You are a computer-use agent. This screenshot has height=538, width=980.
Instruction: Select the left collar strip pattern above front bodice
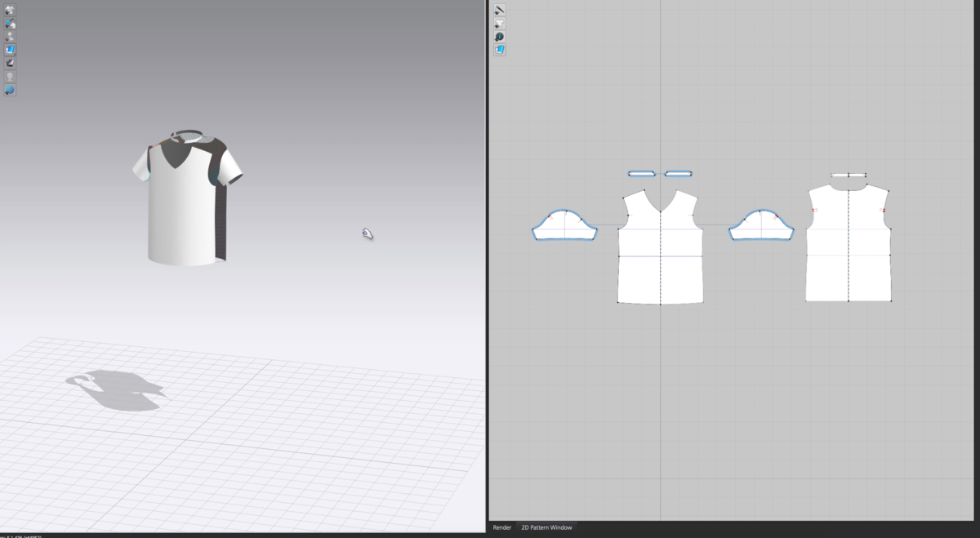pos(642,174)
